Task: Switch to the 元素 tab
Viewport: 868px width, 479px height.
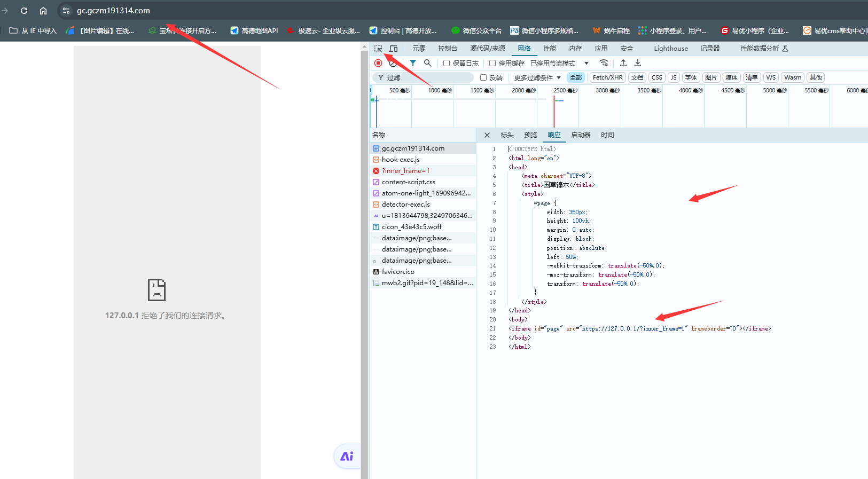Action: click(x=419, y=49)
